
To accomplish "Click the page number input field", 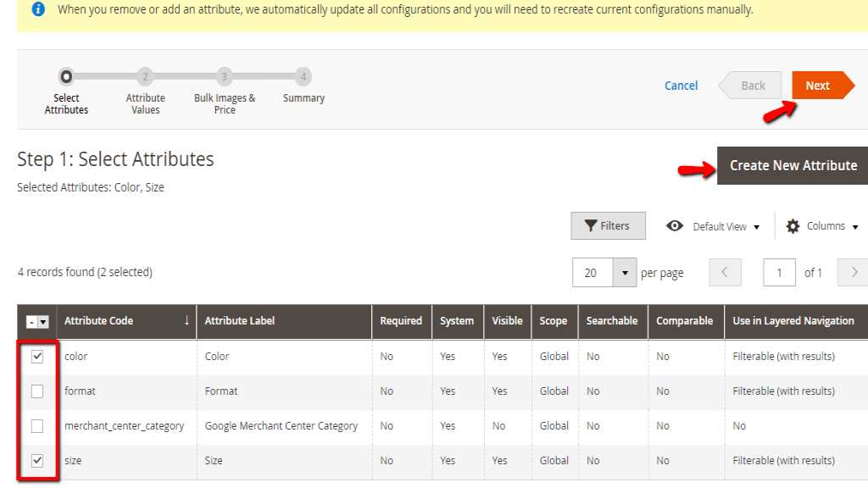I will tap(779, 272).
